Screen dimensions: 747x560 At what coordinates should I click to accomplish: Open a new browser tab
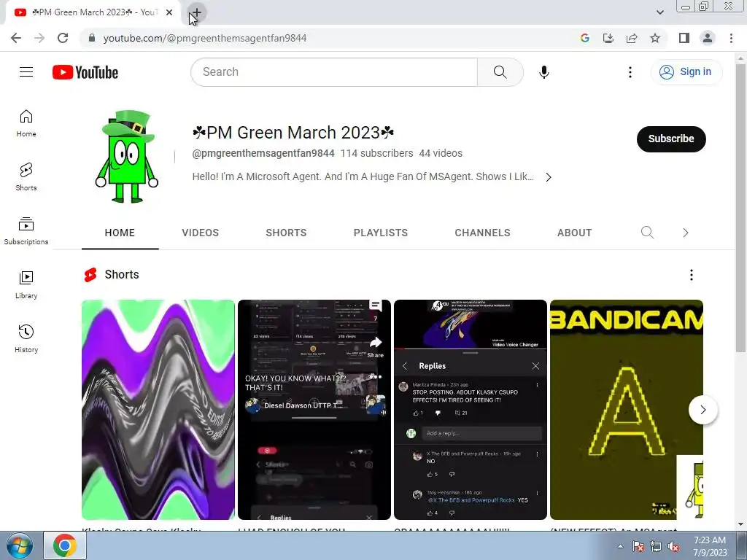pos(196,13)
